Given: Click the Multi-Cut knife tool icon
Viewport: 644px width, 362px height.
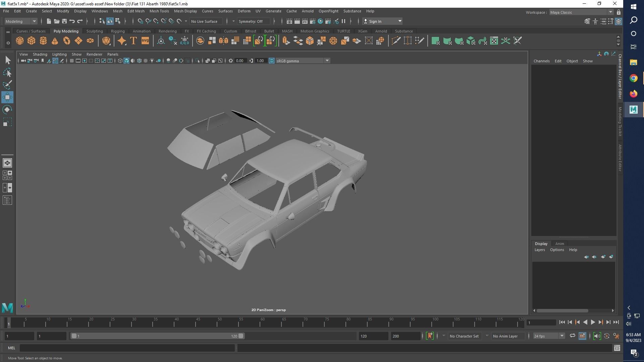Looking at the screenshot, I should coord(396,41).
